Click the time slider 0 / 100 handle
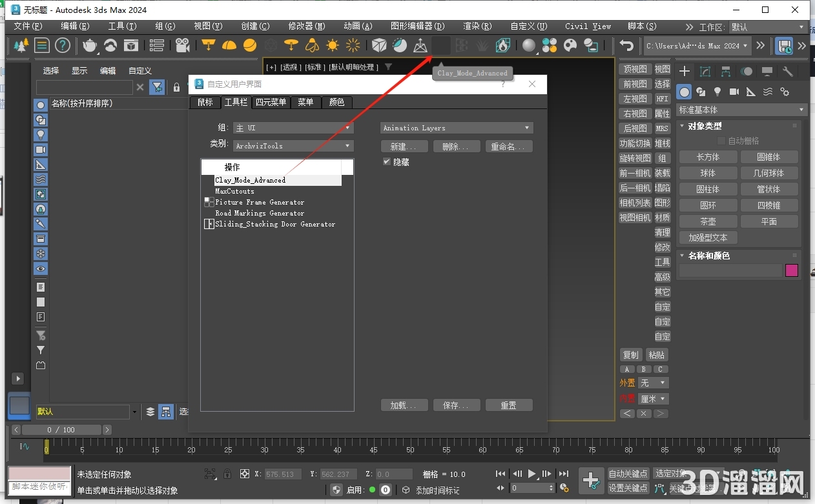The width and height of the screenshot is (815, 504). 61,430
